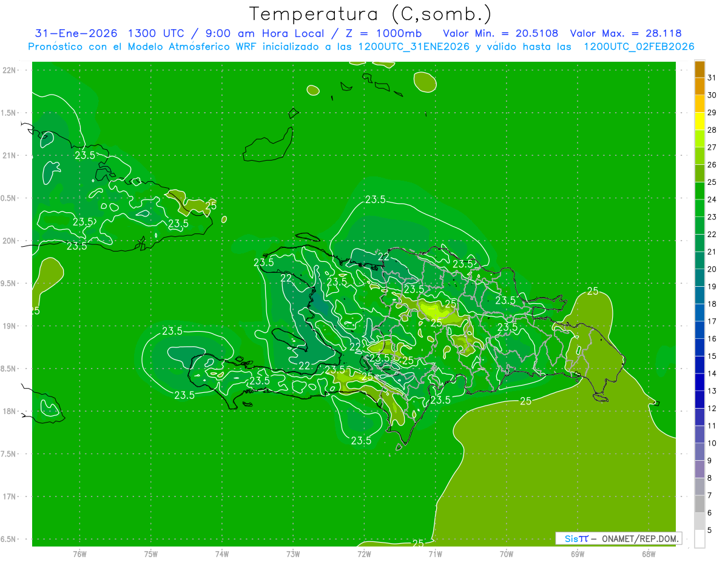Click the 22N latitude axis label
728x562 pixels.
pos(9,70)
